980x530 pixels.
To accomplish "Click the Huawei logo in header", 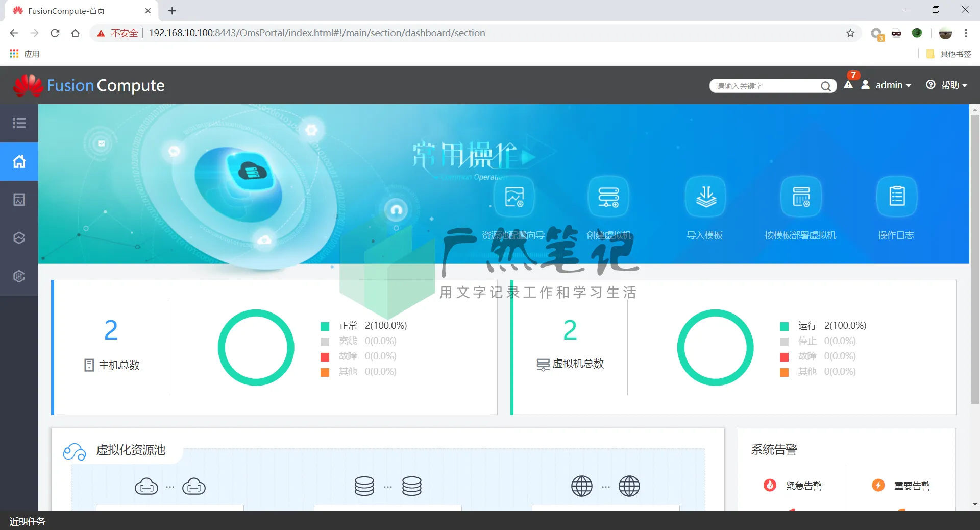I will (28, 85).
